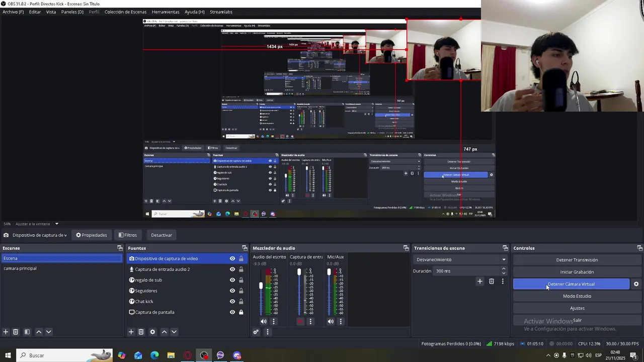Screen dimensions: 644x362
Task: Increase Duración with the up stepper arrow
Action: [x=504, y=269]
